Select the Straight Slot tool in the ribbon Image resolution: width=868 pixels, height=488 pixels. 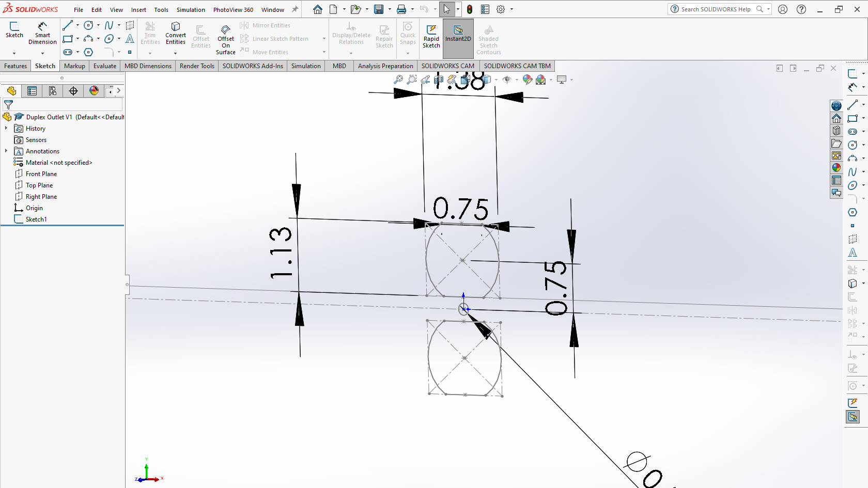[68, 52]
